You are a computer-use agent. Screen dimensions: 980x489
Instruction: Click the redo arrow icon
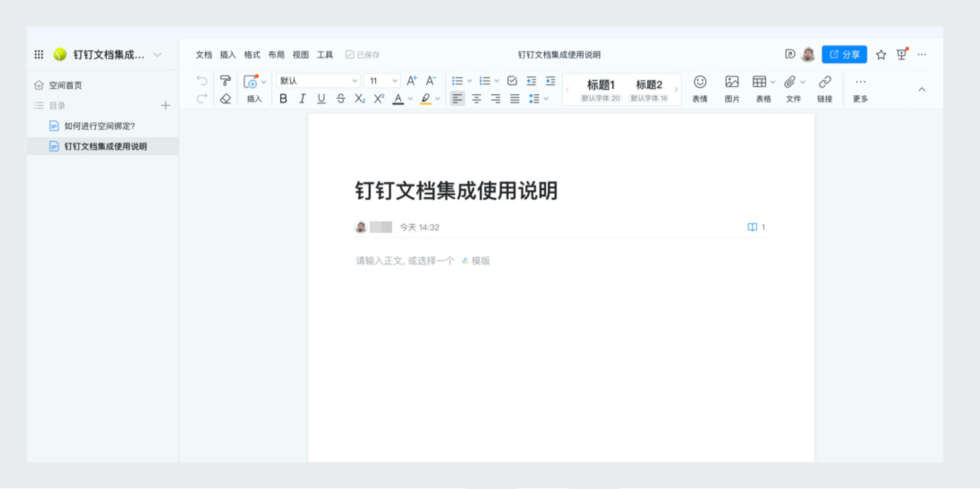tap(202, 99)
